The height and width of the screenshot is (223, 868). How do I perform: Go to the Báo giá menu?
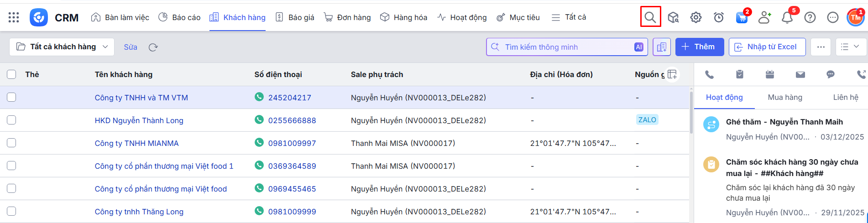(295, 17)
